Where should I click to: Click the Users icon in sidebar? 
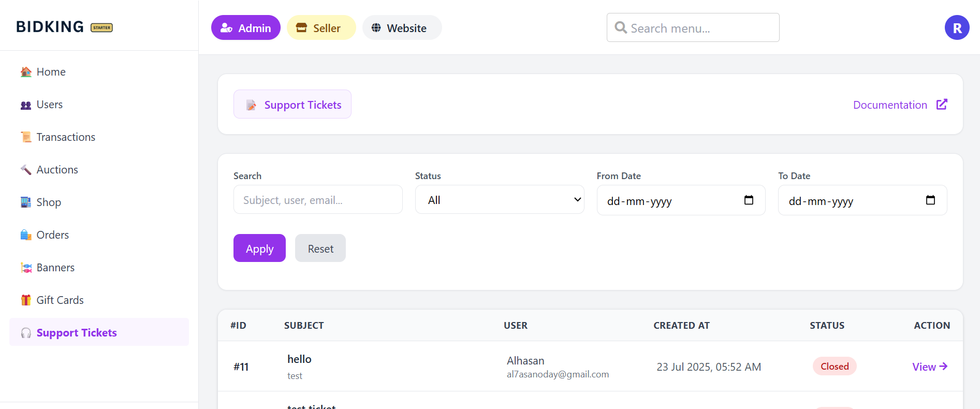[26, 105]
